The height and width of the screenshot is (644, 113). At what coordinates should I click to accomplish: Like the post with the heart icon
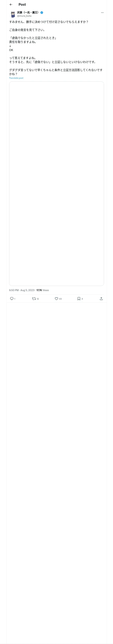coord(56,298)
